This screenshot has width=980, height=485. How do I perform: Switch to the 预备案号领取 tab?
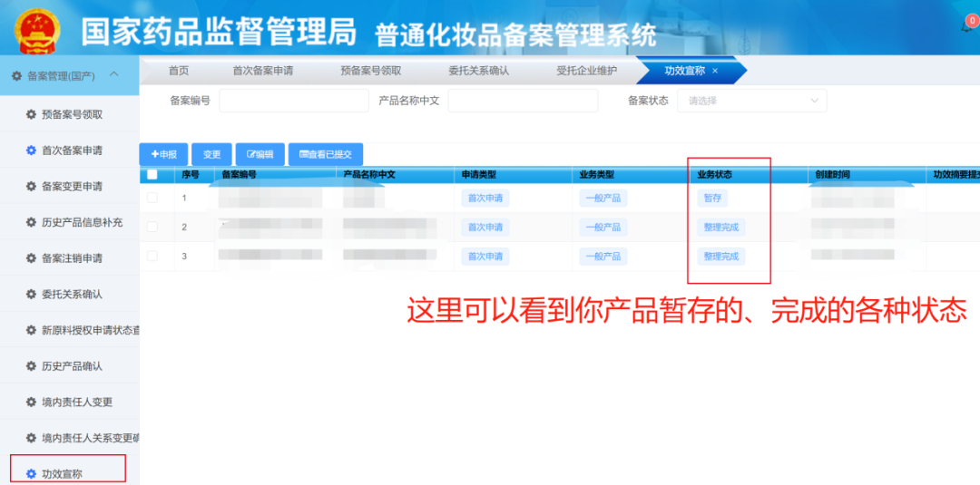pos(370,71)
